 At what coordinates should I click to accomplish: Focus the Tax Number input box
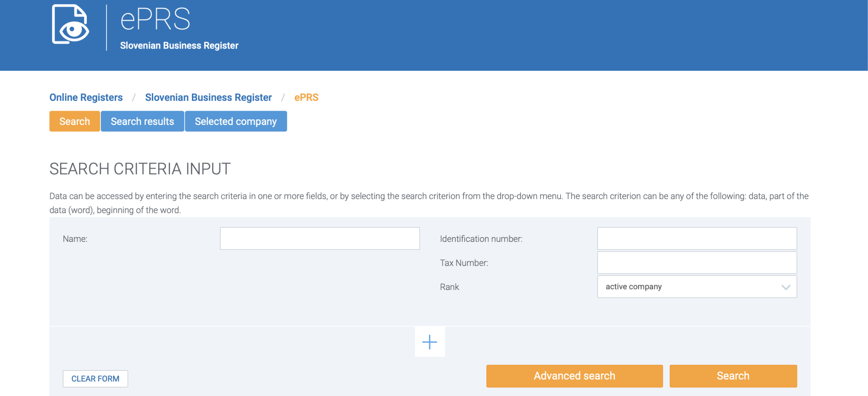coord(697,263)
